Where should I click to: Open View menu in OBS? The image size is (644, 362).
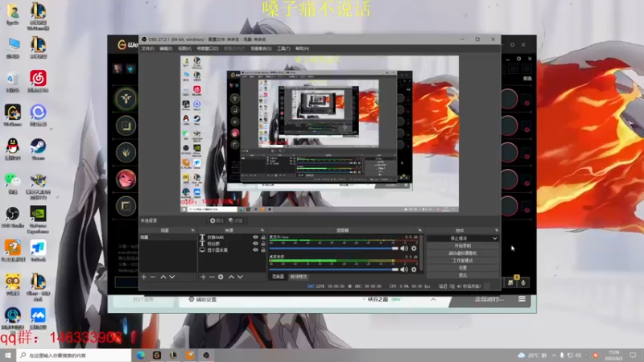(184, 48)
